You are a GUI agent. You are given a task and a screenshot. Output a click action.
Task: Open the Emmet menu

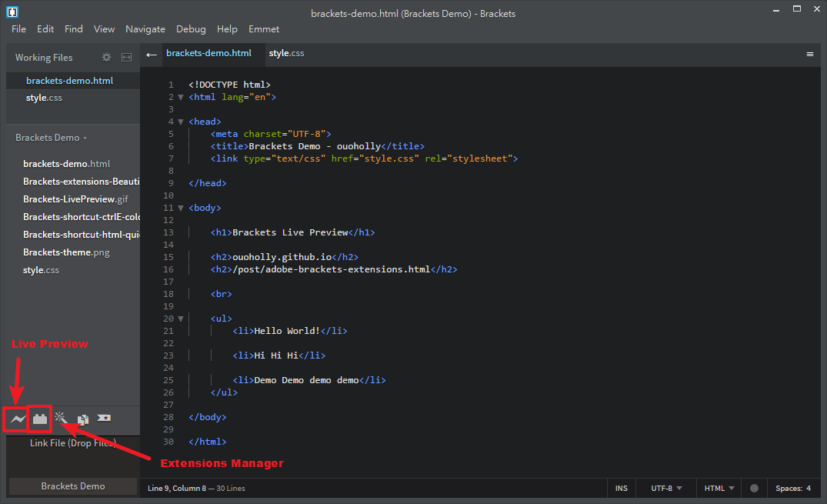(264, 29)
